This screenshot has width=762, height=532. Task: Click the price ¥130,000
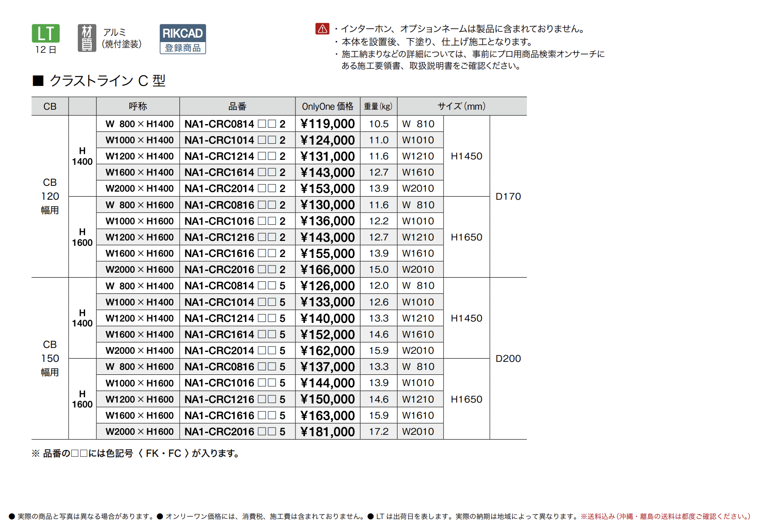tap(328, 205)
